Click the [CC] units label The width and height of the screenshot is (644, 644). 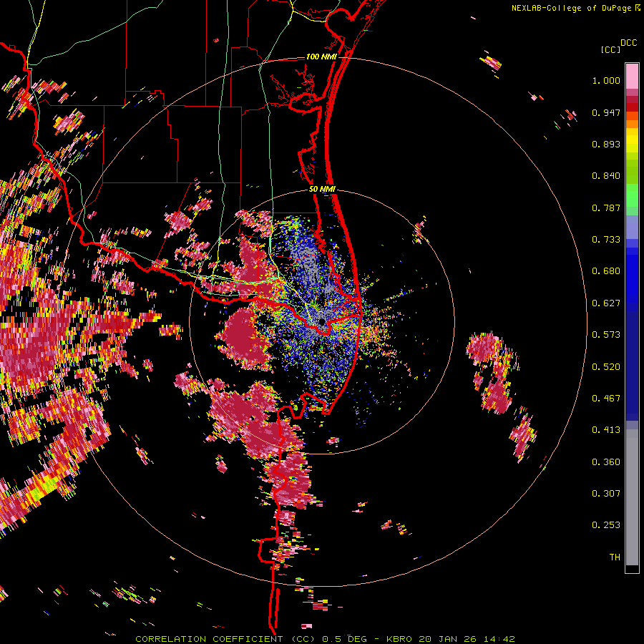610,49
